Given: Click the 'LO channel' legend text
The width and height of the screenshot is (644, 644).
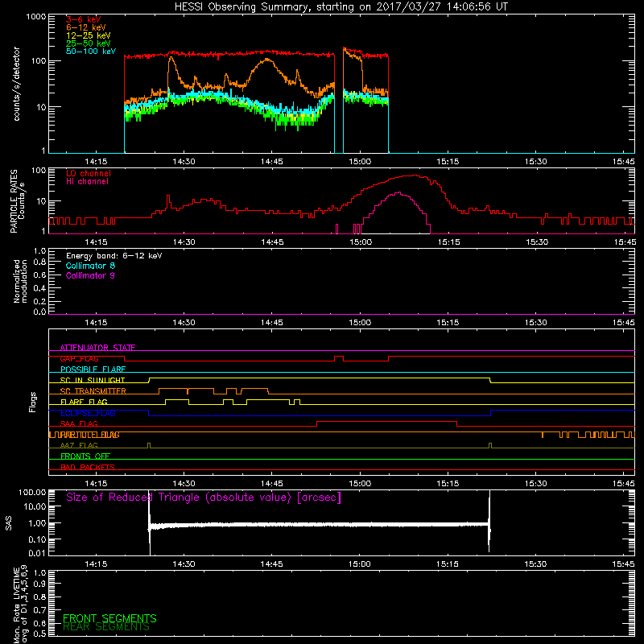Looking at the screenshot, I should 89,173.
